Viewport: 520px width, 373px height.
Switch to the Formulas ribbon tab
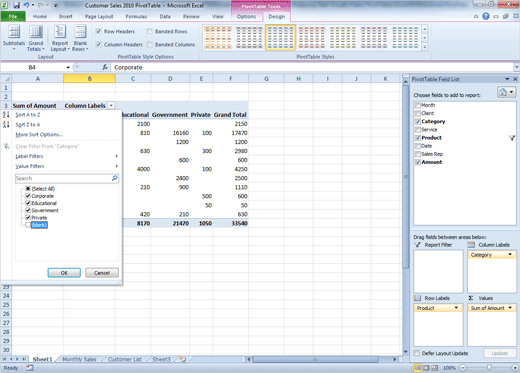click(136, 16)
